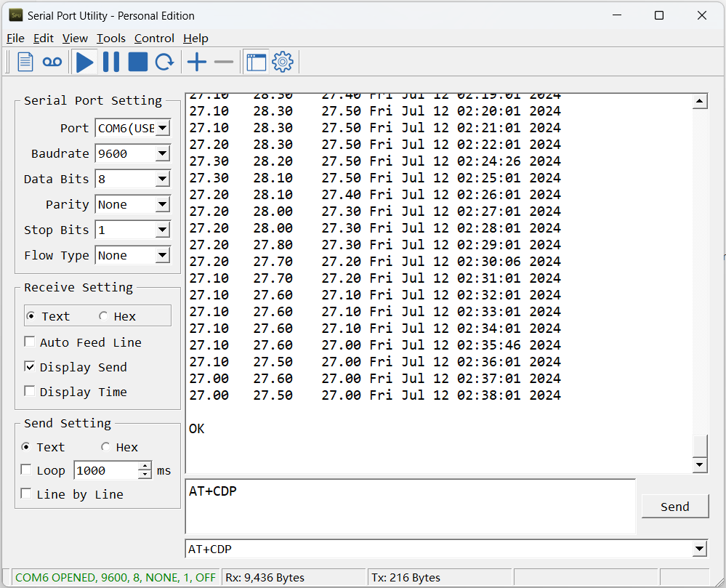This screenshot has width=726, height=588.
Task: Click the AT+CDP send text box
Action: tap(410, 507)
